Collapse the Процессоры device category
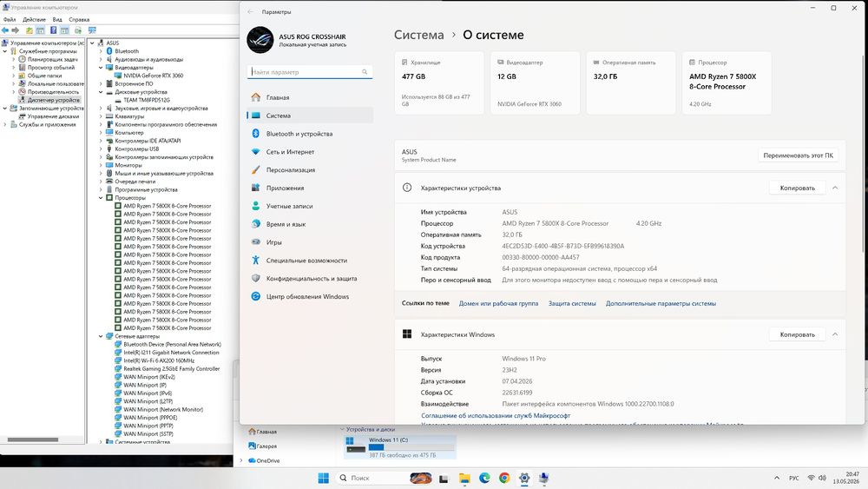The width and height of the screenshot is (868, 489). pyautogui.click(x=101, y=198)
